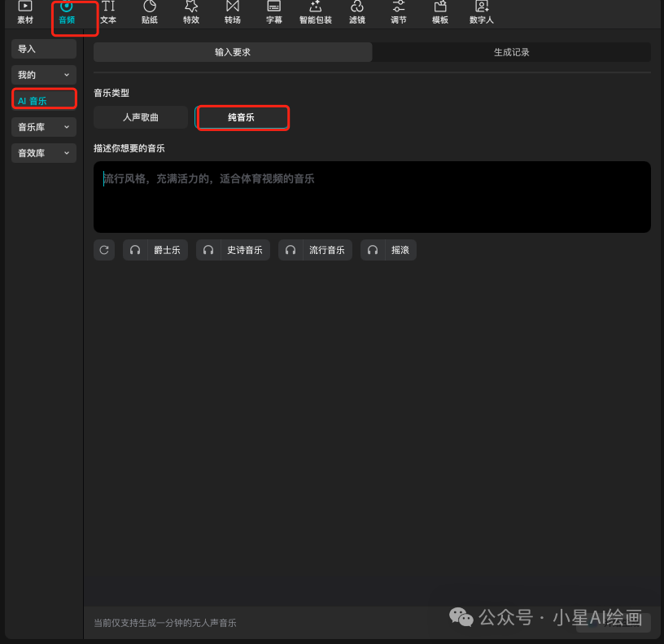The height and width of the screenshot is (644, 664).
Task: Click inside the music description input box
Action: (x=372, y=195)
